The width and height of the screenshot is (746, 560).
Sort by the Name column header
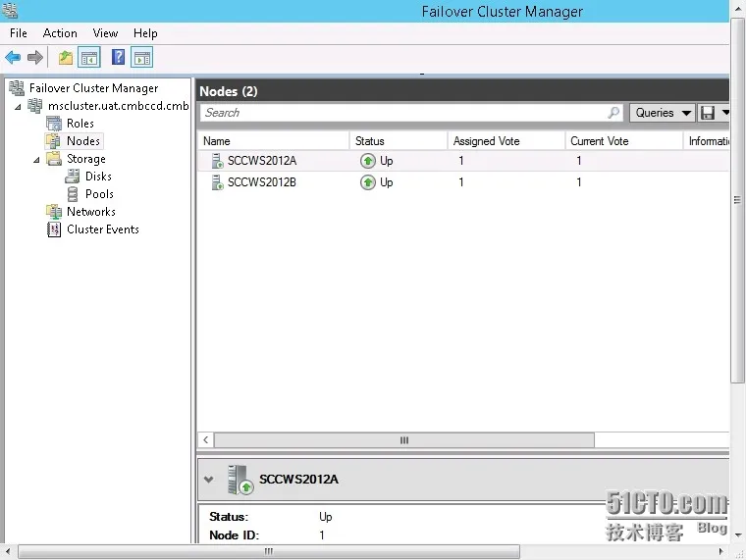[273, 141]
